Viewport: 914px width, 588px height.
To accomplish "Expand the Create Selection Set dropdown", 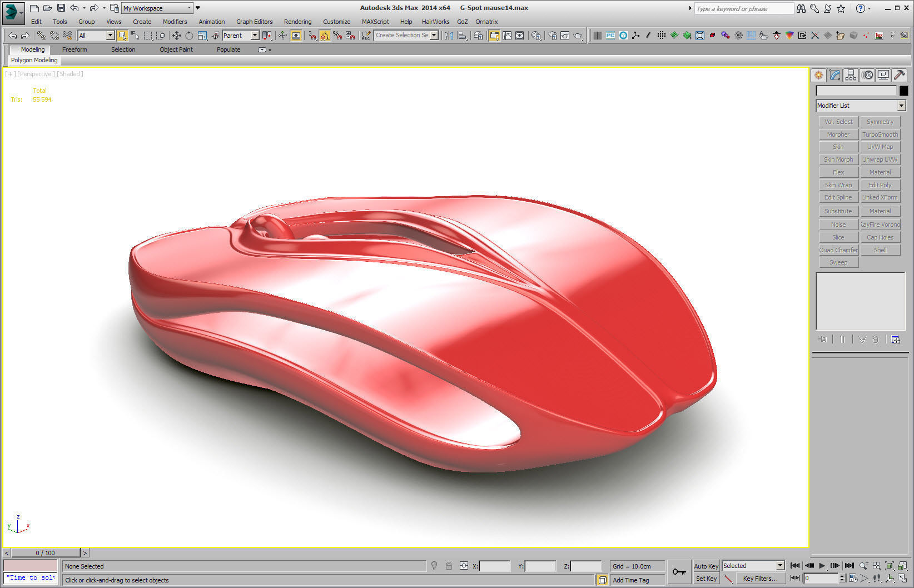I will click(434, 36).
